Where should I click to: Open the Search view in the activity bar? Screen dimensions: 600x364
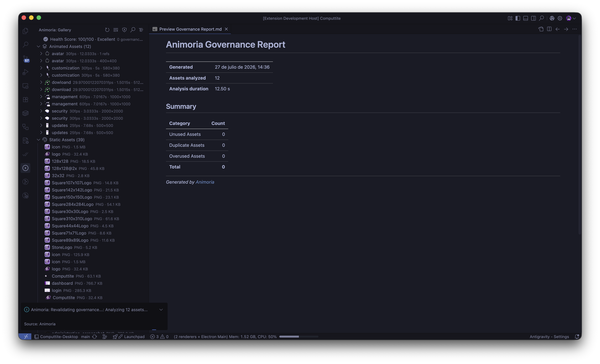point(25,44)
